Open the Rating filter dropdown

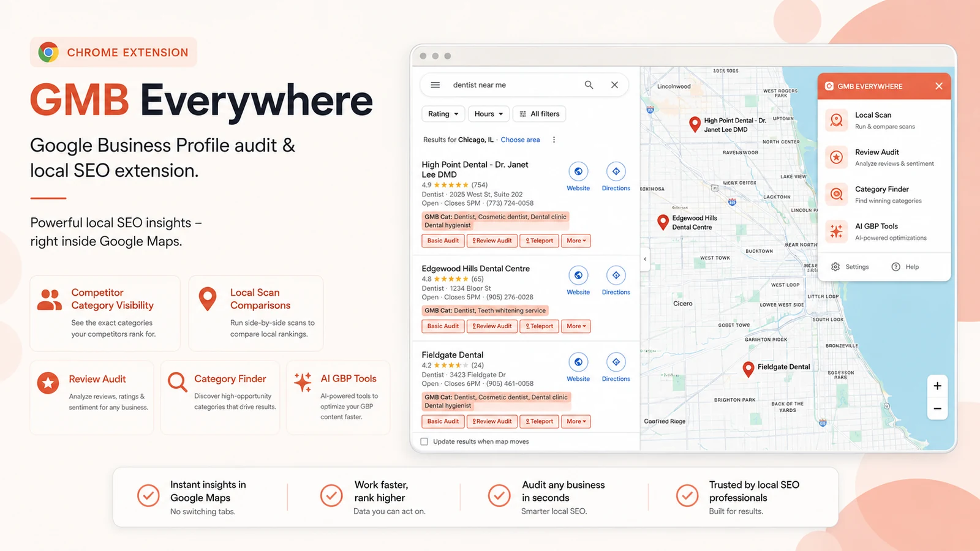(443, 114)
